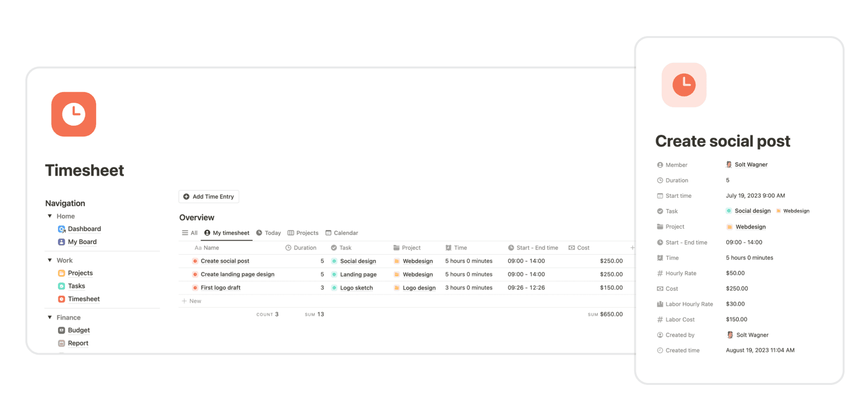Image resolution: width=868 pixels, height=420 pixels.
Task: Click the Add Time Entry button
Action: coord(209,197)
